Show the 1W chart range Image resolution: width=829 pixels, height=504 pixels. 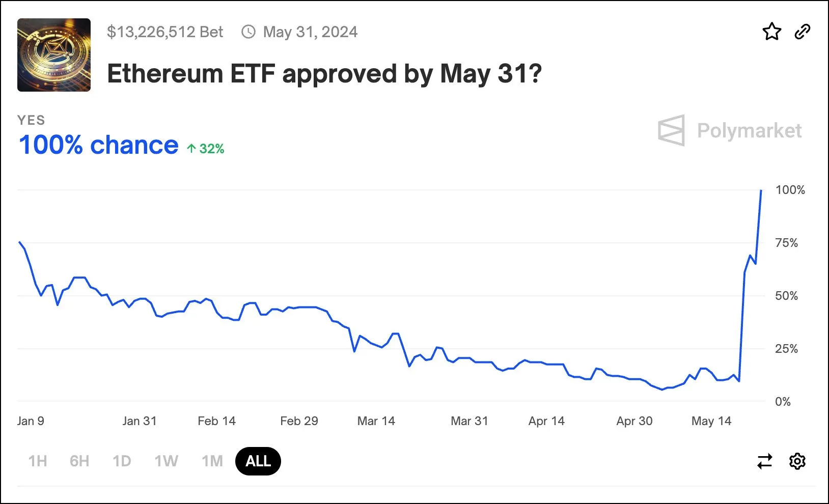[x=166, y=461]
